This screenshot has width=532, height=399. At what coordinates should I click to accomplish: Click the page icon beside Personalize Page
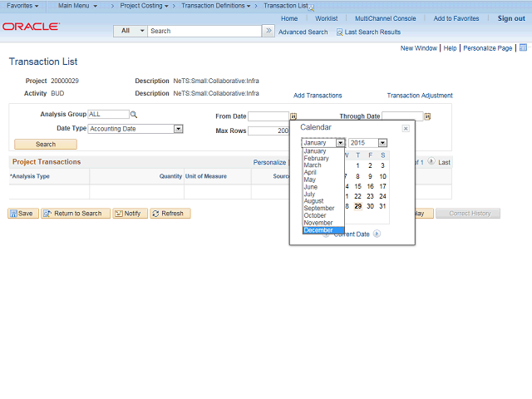pos(522,48)
